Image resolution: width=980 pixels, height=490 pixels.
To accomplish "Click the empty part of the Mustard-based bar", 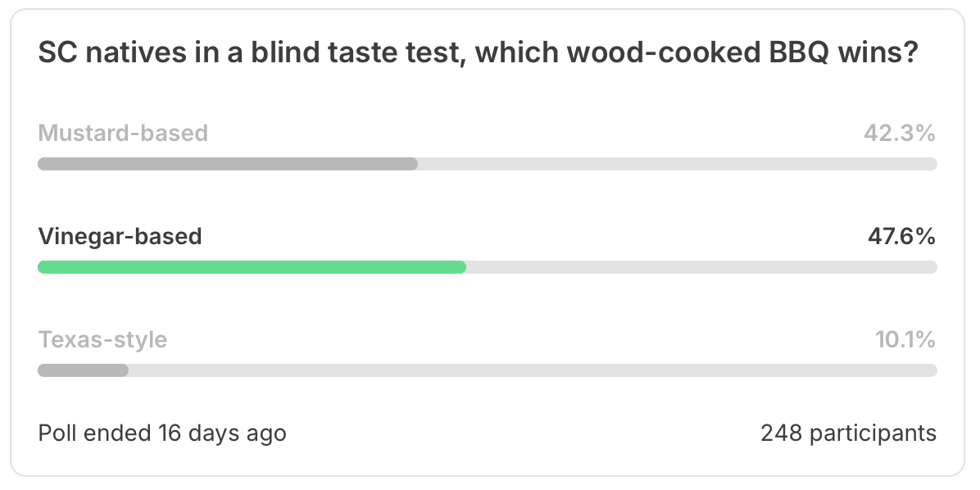I will pyautogui.click(x=678, y=164).
